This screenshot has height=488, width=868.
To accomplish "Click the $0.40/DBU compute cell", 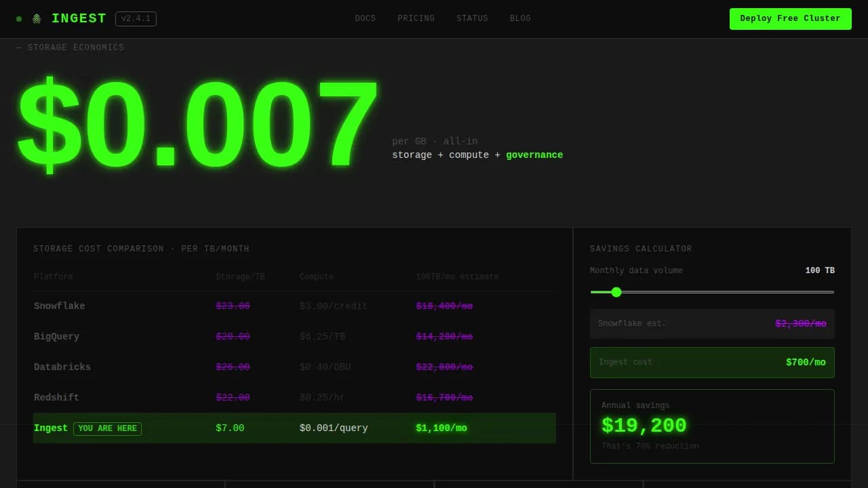I will click(325, 367).
